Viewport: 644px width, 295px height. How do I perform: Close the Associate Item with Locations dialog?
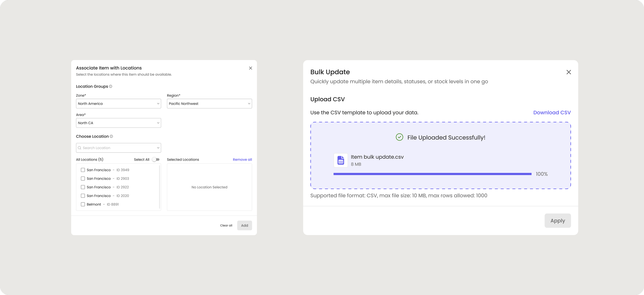point(250,68)
